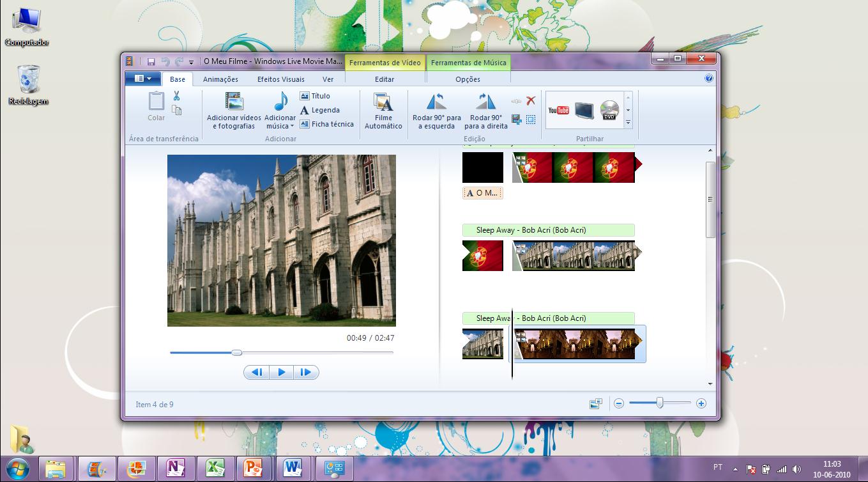Expand the Adicionar música dropdown arrow
868x482 pixels.
click(x=292, y=127)
